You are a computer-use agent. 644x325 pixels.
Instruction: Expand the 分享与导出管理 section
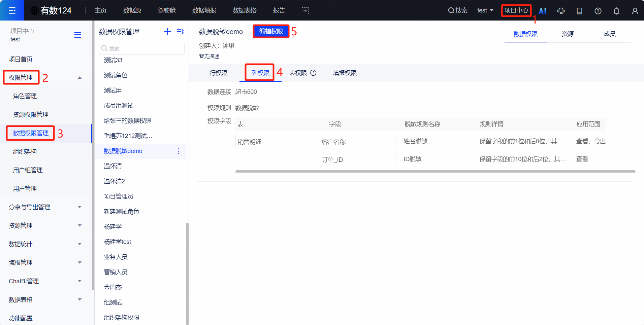pyautogui.click(x=79, y=207)
